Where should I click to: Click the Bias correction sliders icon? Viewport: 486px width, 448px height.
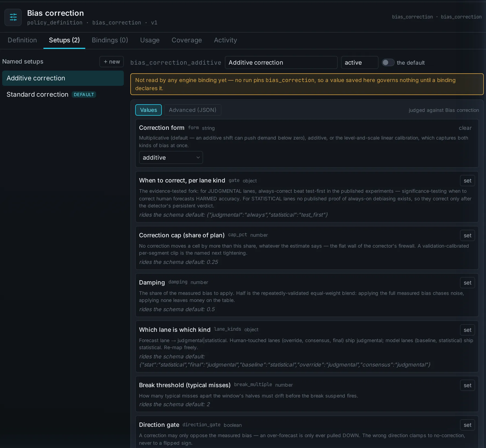tap(13, 17)
